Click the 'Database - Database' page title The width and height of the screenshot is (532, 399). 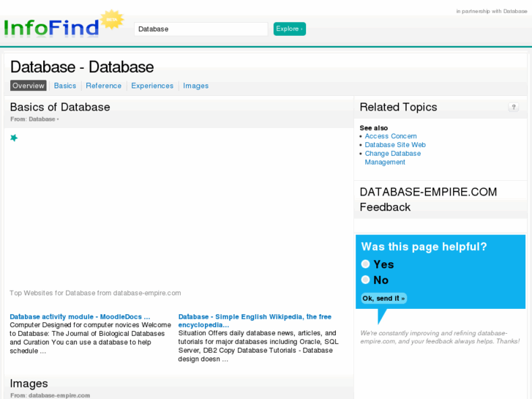[x=82, y=67]
